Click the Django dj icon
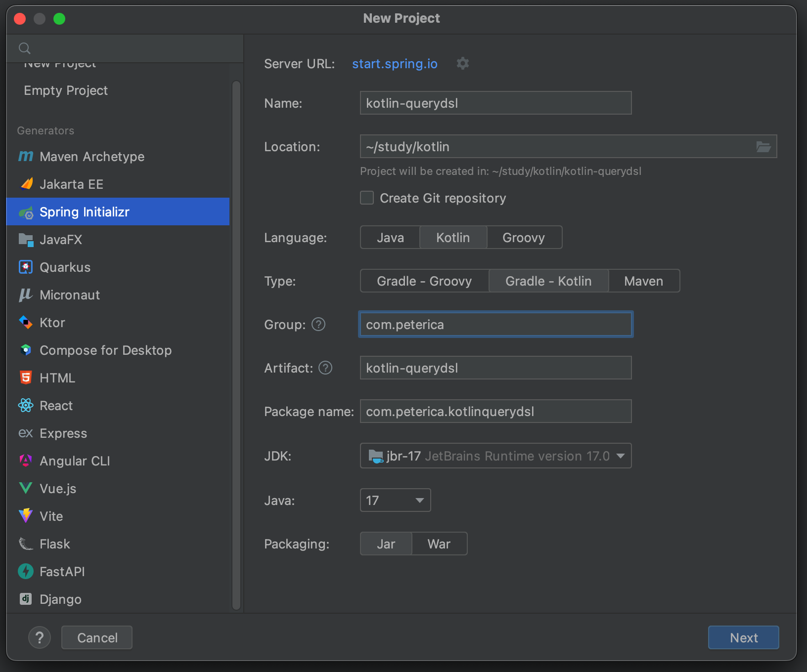This screenshot has height=672, width=807. (26, 599)
